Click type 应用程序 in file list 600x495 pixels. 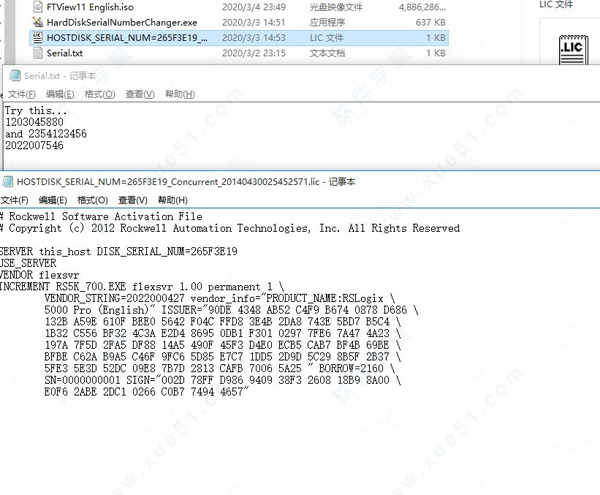point(327,22)
